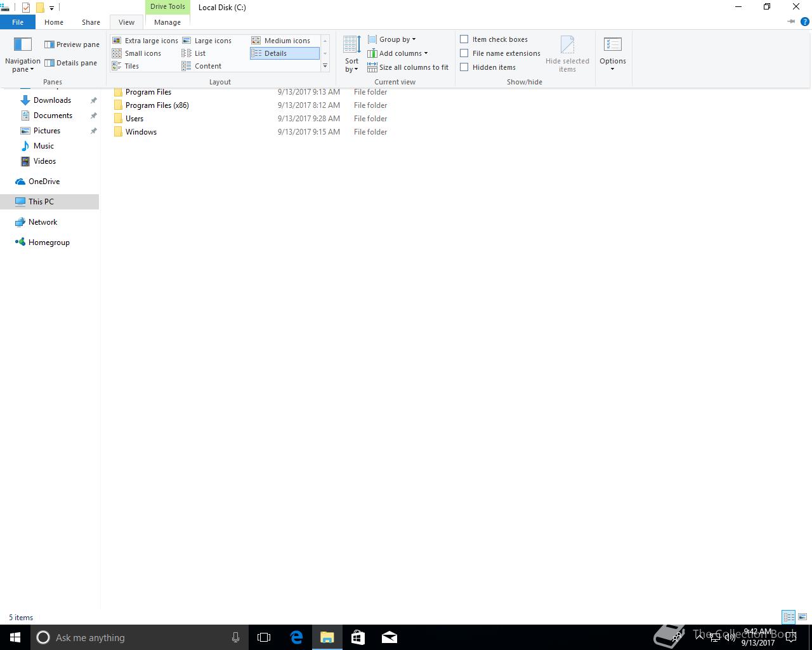Select Small icons layout

coord(137,53)
